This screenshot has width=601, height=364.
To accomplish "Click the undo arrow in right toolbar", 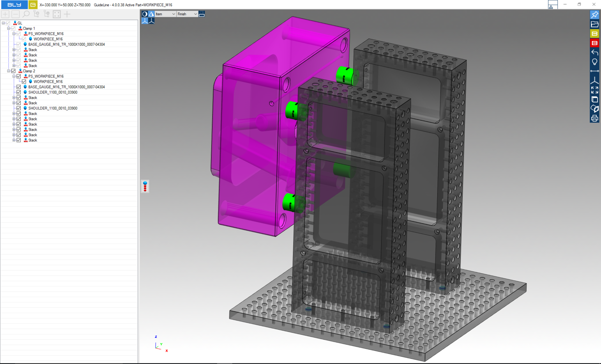I will (594, 52).
